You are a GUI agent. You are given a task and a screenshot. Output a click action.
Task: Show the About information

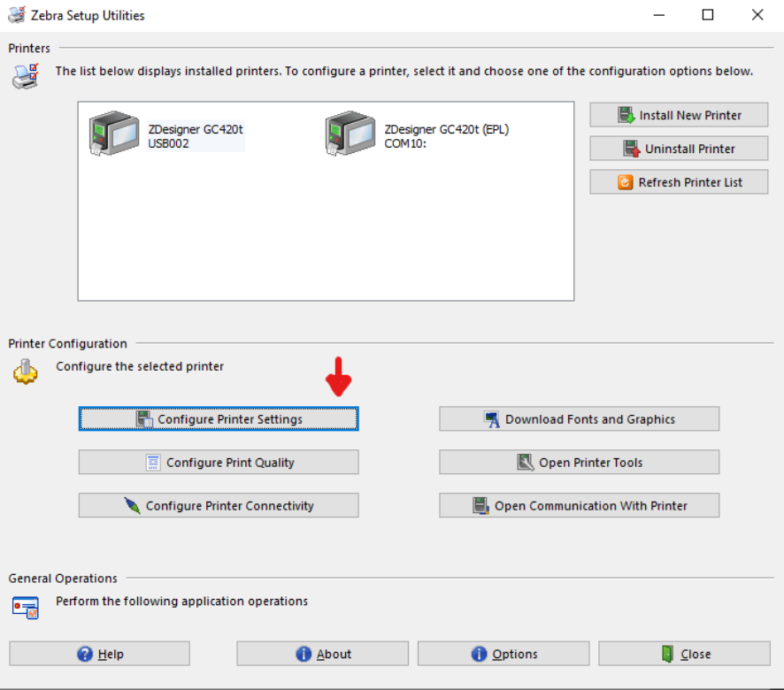coord(322,654)
